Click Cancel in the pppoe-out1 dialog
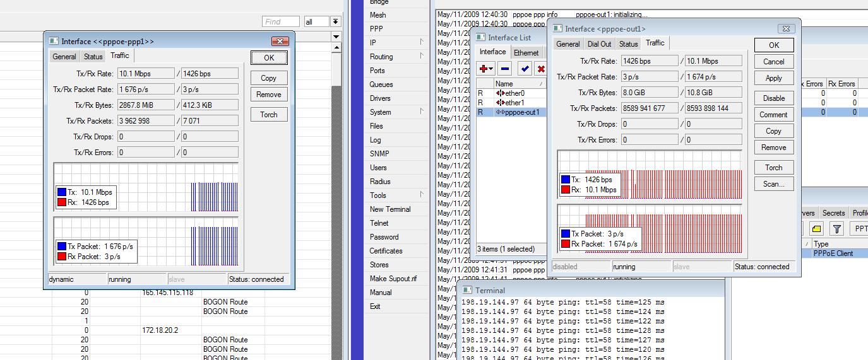 click(x=774, y=62)
